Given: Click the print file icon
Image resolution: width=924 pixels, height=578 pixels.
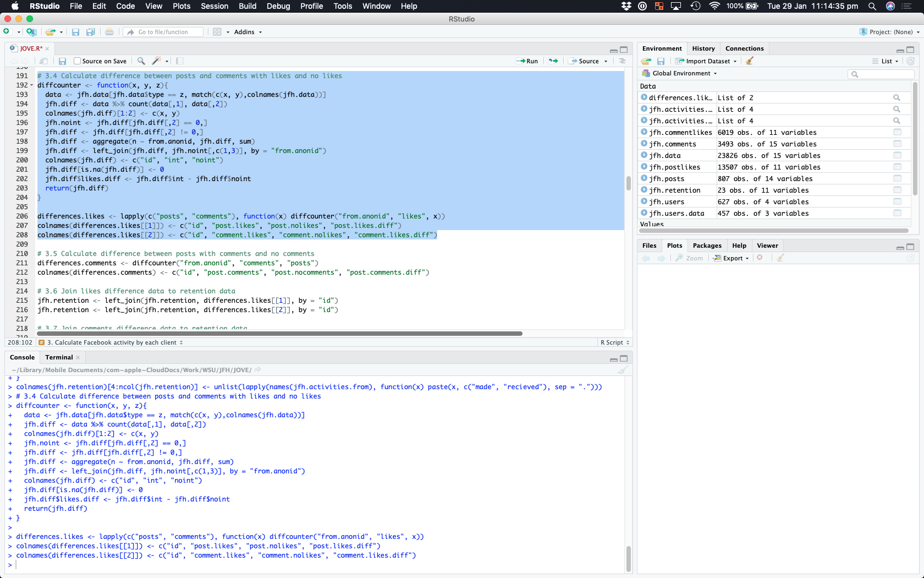Looking at the screenshot, I should click(109, 32).
